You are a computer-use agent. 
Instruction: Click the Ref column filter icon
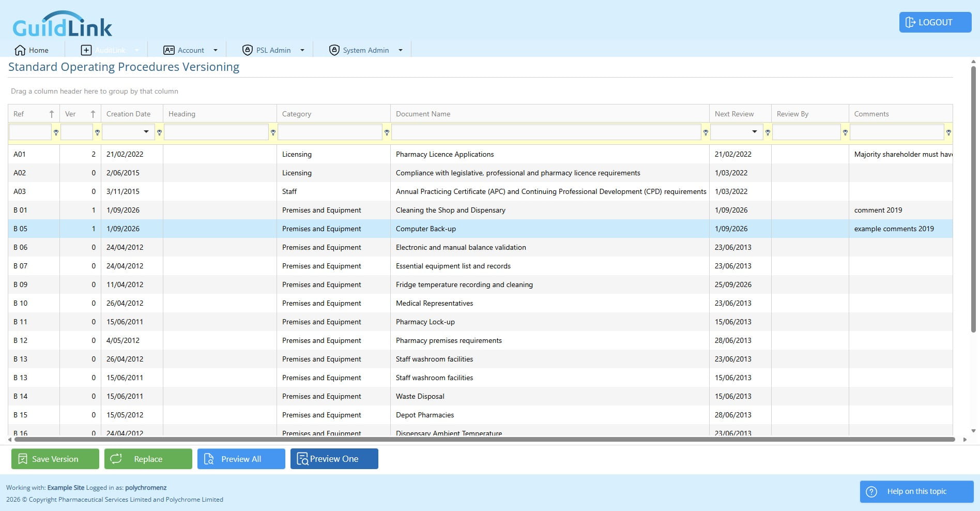click(x=56, y=132)
